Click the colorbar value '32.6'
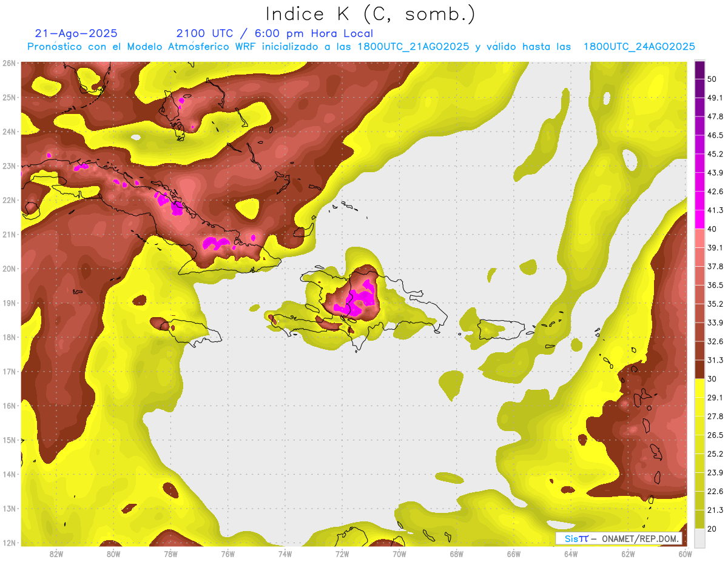Screen dimensions: 728x562 pos(715,341)
